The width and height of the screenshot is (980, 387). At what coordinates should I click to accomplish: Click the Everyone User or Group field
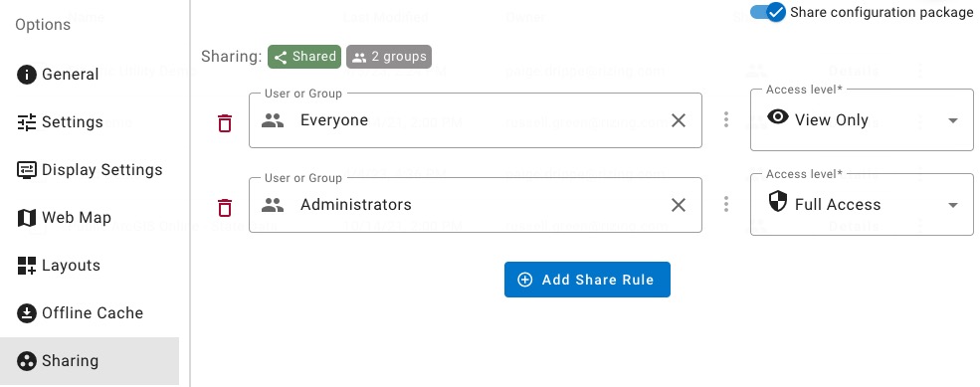tap(475, 120)
